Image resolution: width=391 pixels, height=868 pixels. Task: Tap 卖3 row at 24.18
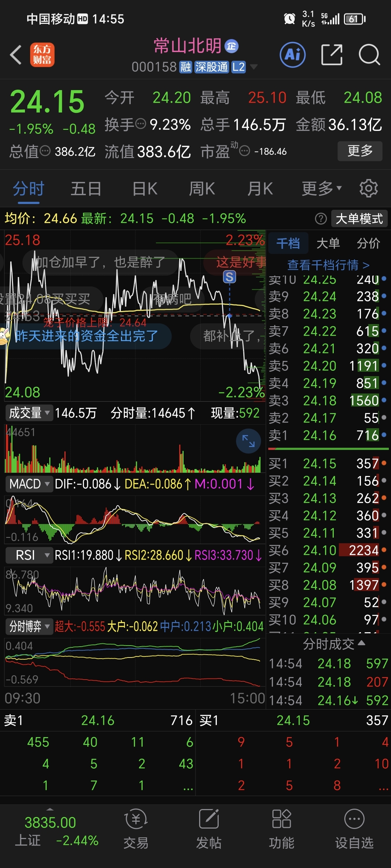[x=328, y=400]
